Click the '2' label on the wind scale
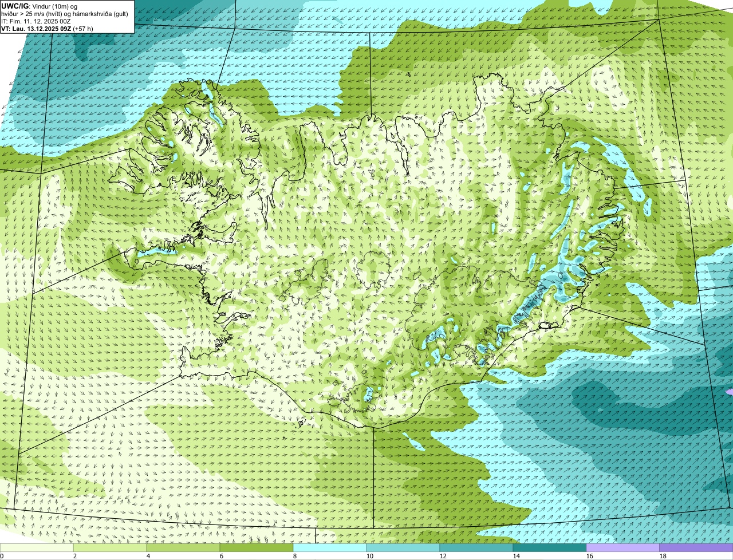 [75, 556]
